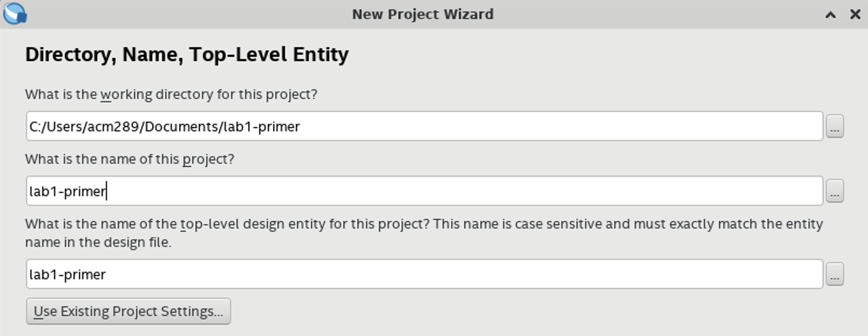Open the browse button for the working directory
This screenshot has width=868, height=336.
click(835, 126)
